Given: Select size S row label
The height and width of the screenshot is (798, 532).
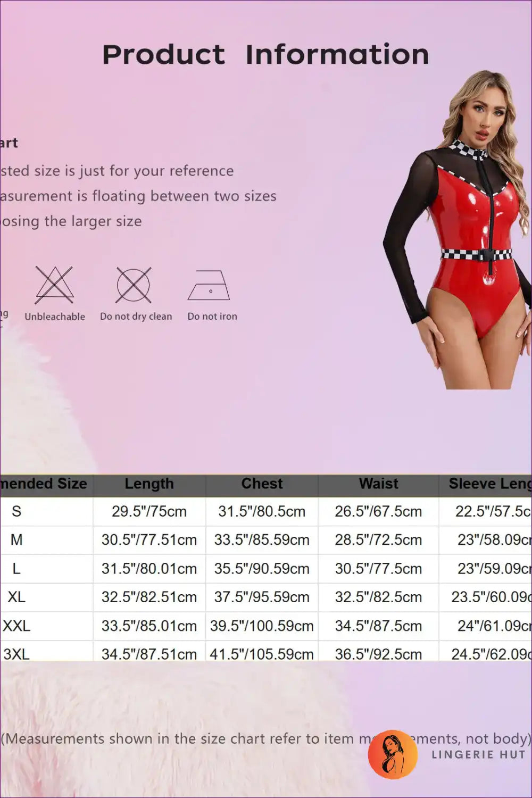Looking at the screenshot, I should point(16,512).
